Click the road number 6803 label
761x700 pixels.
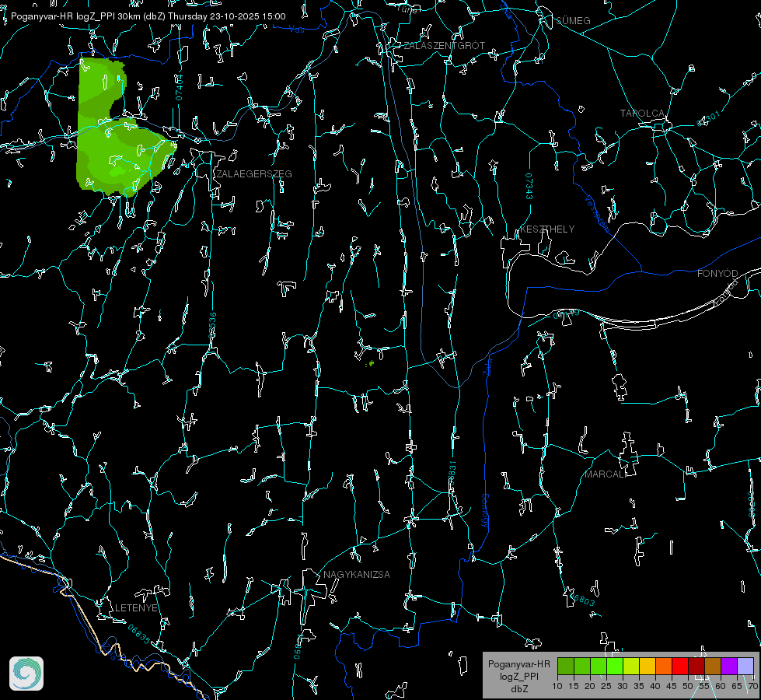(x=581, y=598)
